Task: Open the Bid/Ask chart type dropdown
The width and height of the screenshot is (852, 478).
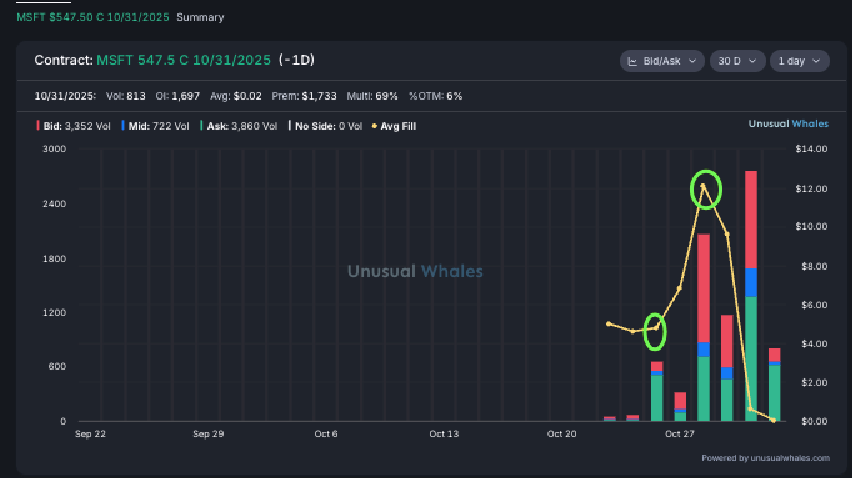Action: tap(662, 61)
